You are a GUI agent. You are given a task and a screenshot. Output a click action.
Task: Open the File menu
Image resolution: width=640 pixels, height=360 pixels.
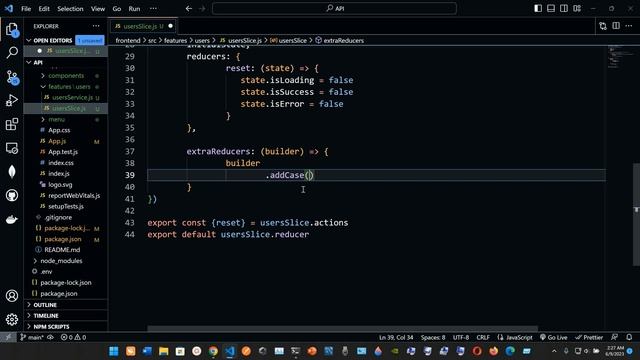26,9
